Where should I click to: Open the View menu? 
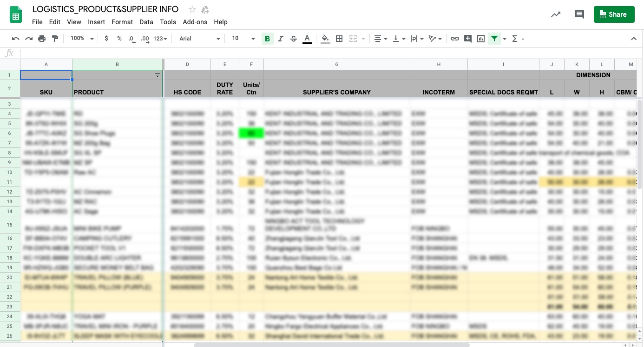74,22
